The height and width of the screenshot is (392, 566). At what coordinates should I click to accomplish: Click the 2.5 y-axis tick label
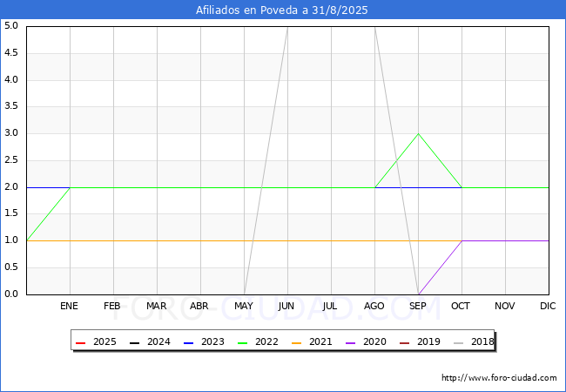[x=11, y=160]
